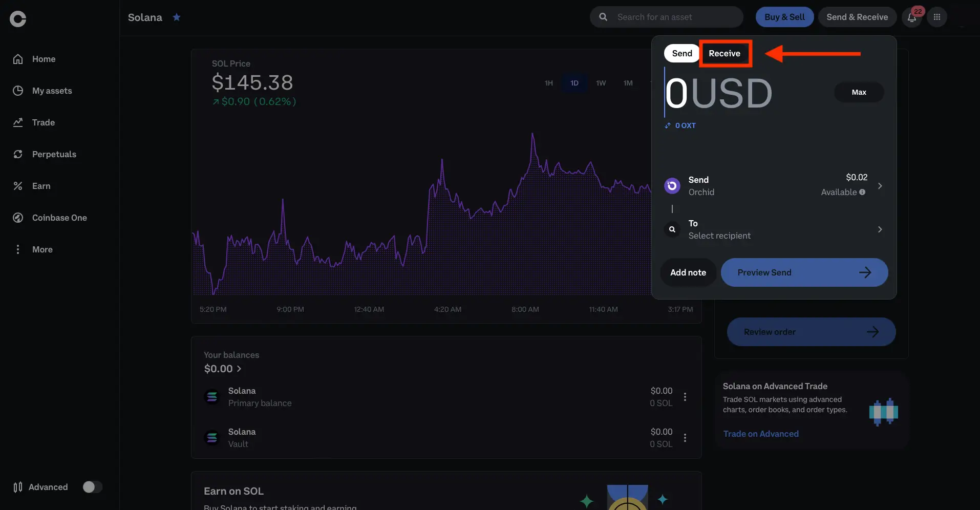Open options for Solana Vault
The image size is (980, 510).
pyautogui.click(x=685, y=438)
